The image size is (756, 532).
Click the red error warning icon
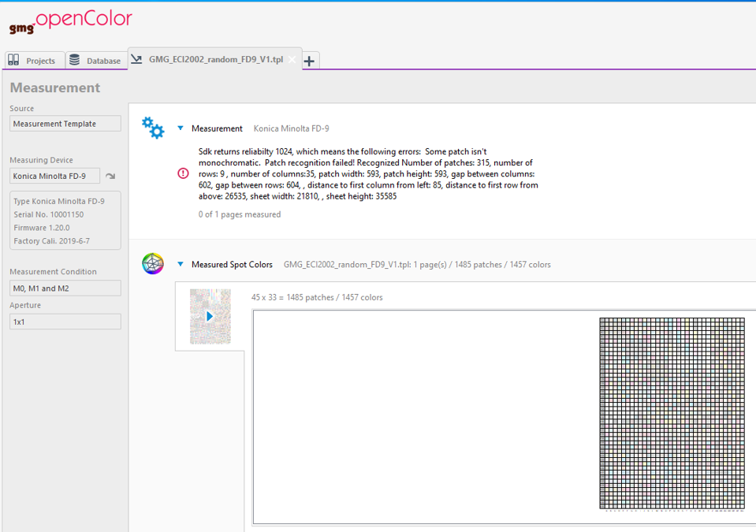[x=183, y=173]
